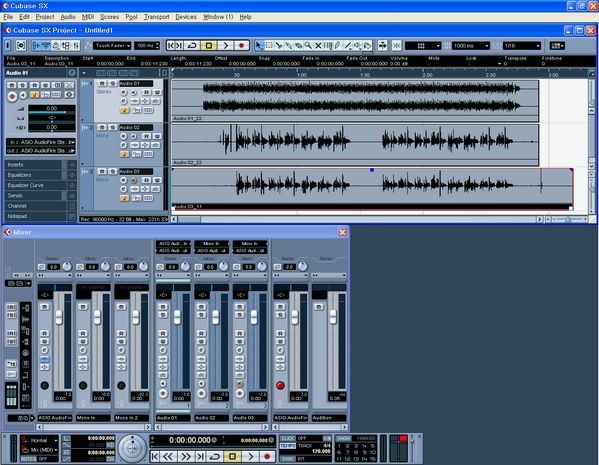Toggle the Snap button in toolbar

click(397, 45)
